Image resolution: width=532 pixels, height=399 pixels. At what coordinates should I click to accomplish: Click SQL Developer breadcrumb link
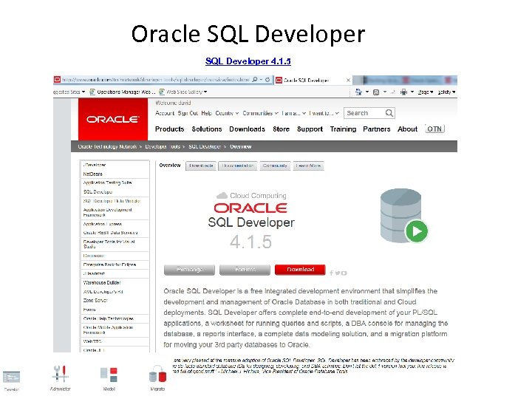pos(205,146)
